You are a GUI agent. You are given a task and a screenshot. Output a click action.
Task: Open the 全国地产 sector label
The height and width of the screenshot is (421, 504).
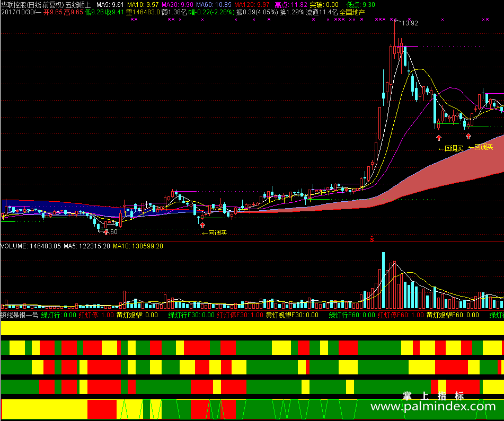pyautogui.click(x=352, y=12)
